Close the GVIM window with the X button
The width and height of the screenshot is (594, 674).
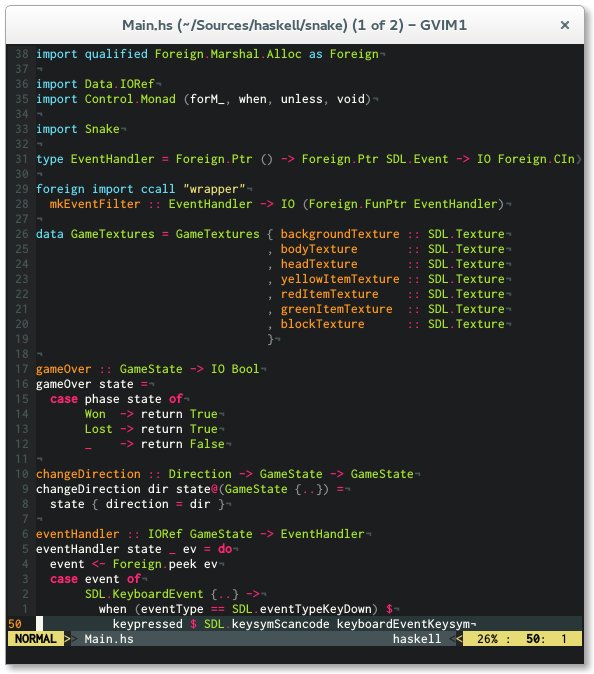pyautogui.click(x=565, y=25)
